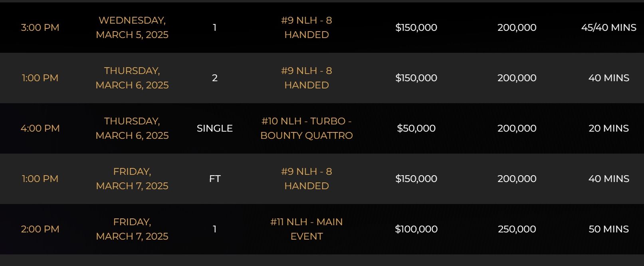Click the $50,000 buy-in amount

click(416, 128)
